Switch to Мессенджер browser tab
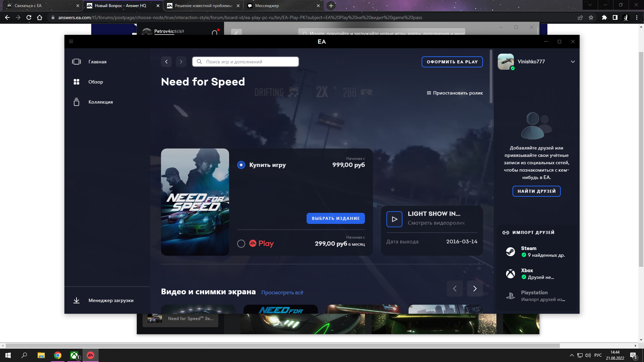 pyautogui.click(x=283, y=6)
